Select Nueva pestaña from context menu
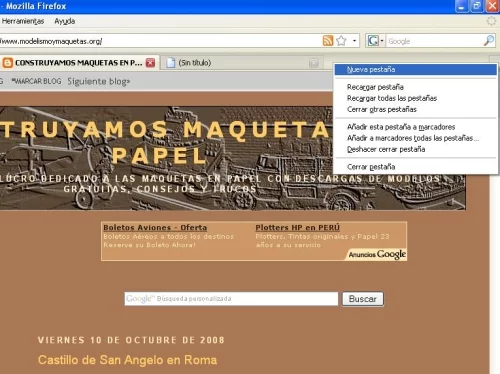The width and height of the screenshot is (500, 374). pyautogui.click(x=416, y=70)
